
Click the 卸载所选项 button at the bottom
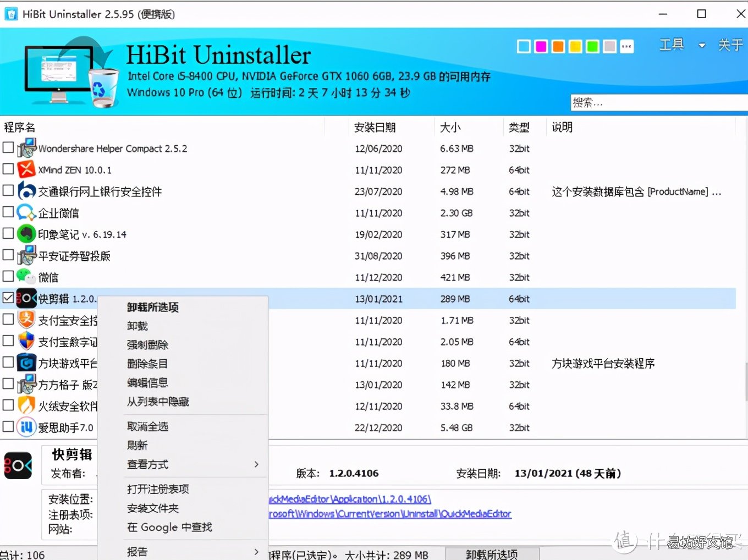click(492, 553)
